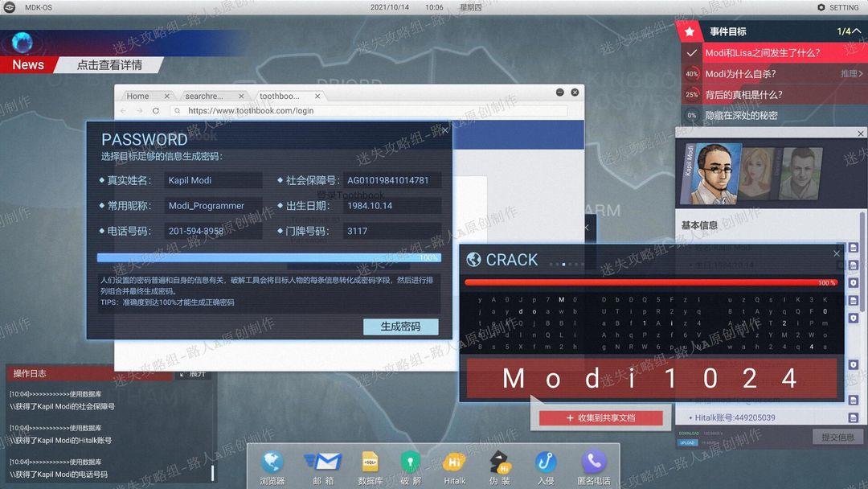This screenshot has height=489, width=868.
Task: Launch the 匿名电话 anonymous phone app
Action: click(593, 468)
